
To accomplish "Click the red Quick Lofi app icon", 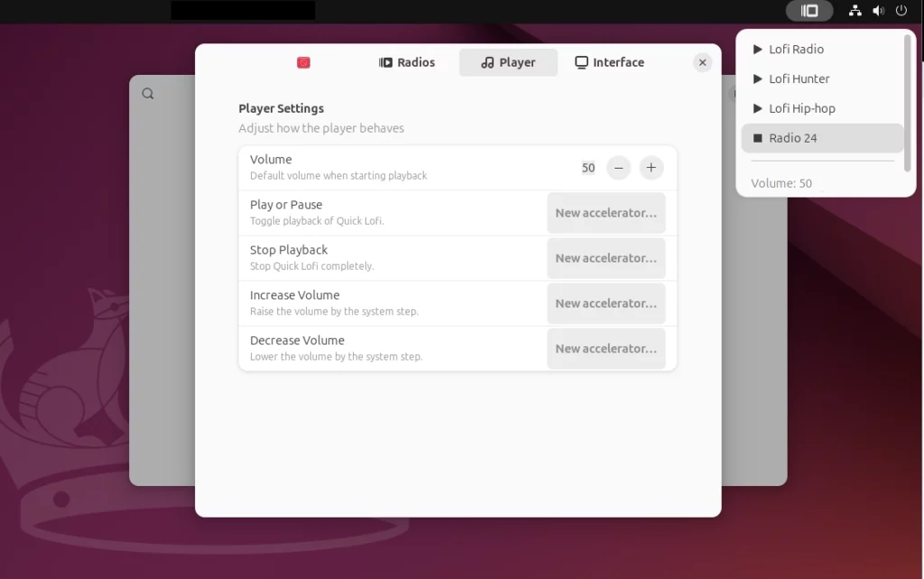I will click(304, 62).
